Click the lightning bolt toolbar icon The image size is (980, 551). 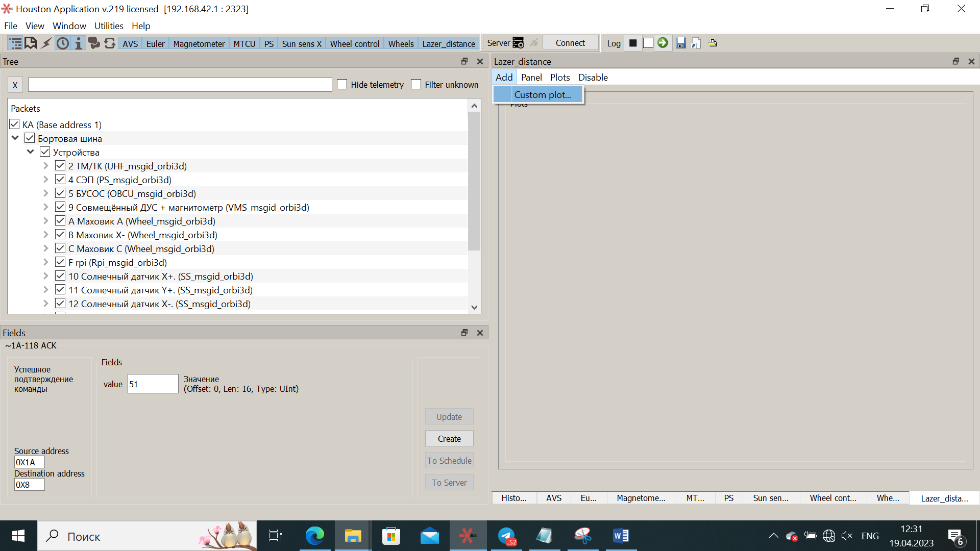pyautogui.click(x=46, y=43)
